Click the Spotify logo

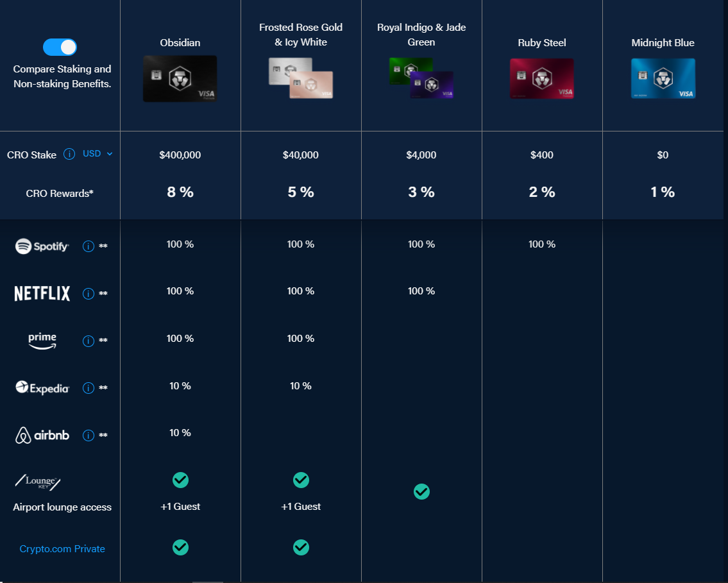(x=42, y=246)
